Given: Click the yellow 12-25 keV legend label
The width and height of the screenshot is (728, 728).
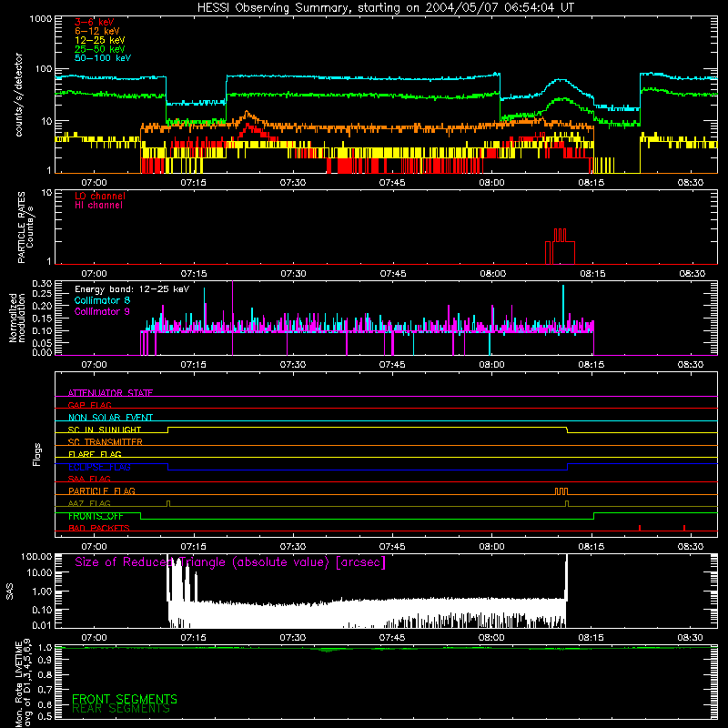Looking at the screenshot, I should (x=99, y=40).
